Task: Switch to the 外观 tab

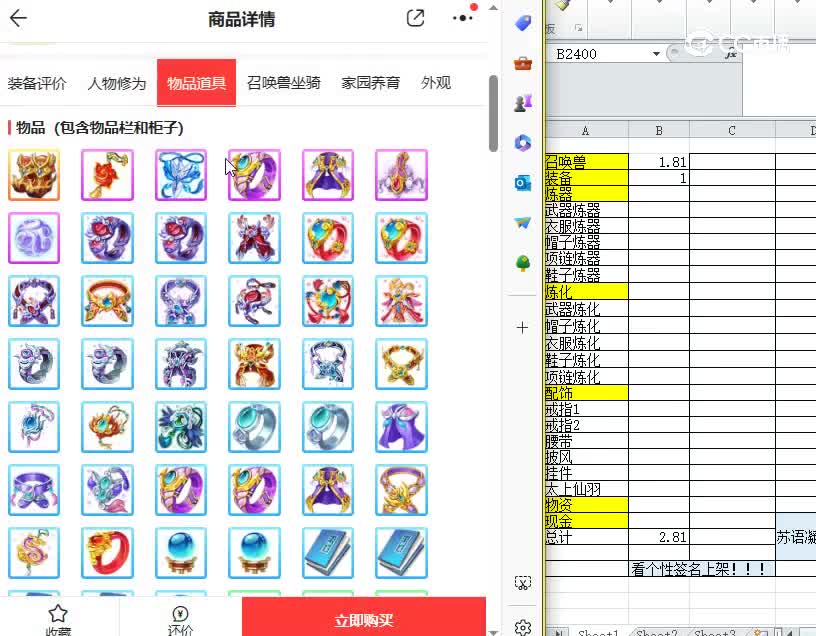Action: pos(436,83)
